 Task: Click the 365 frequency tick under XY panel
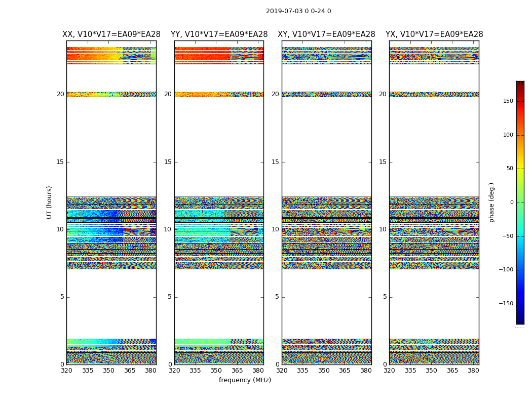pos(345,371)
